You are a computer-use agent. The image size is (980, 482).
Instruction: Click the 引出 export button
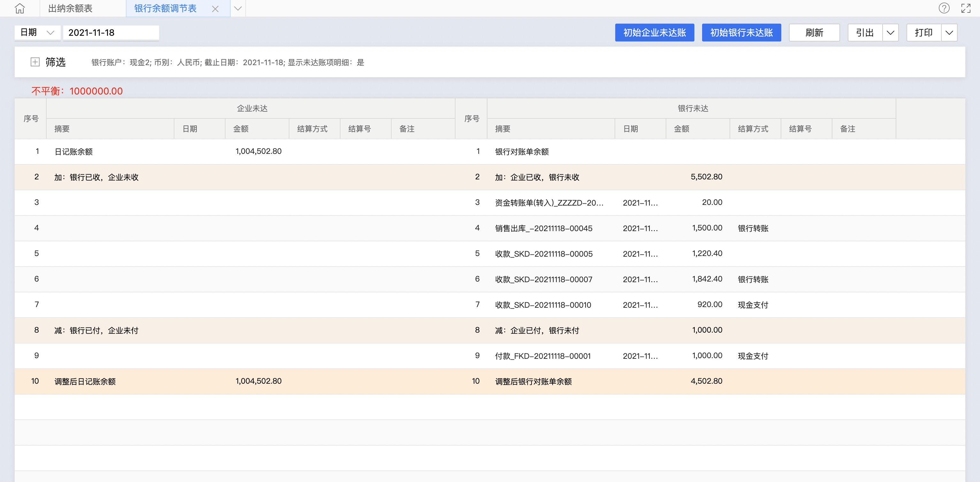(x=865, y=33)
